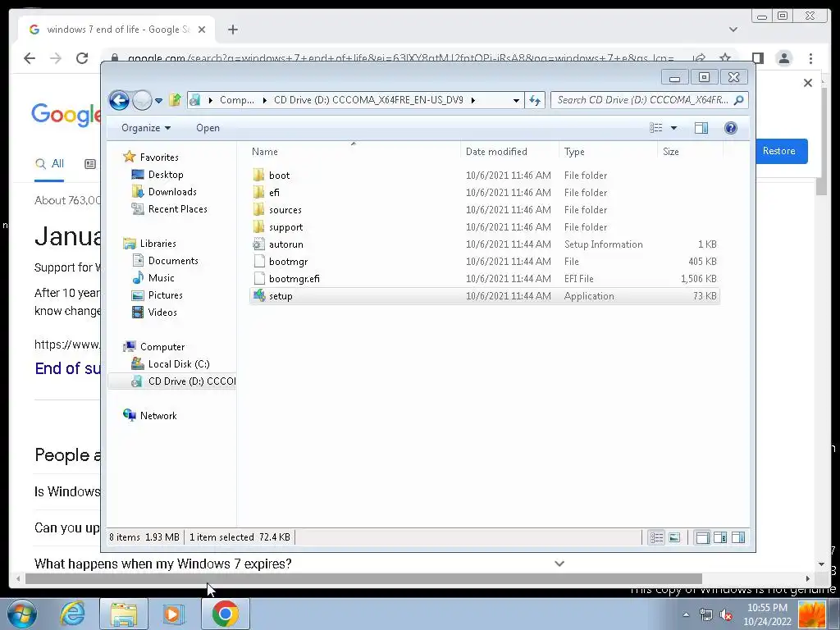Dismiss the Chrome restore prompt with X
840x630 pixels.
(808, 83)
